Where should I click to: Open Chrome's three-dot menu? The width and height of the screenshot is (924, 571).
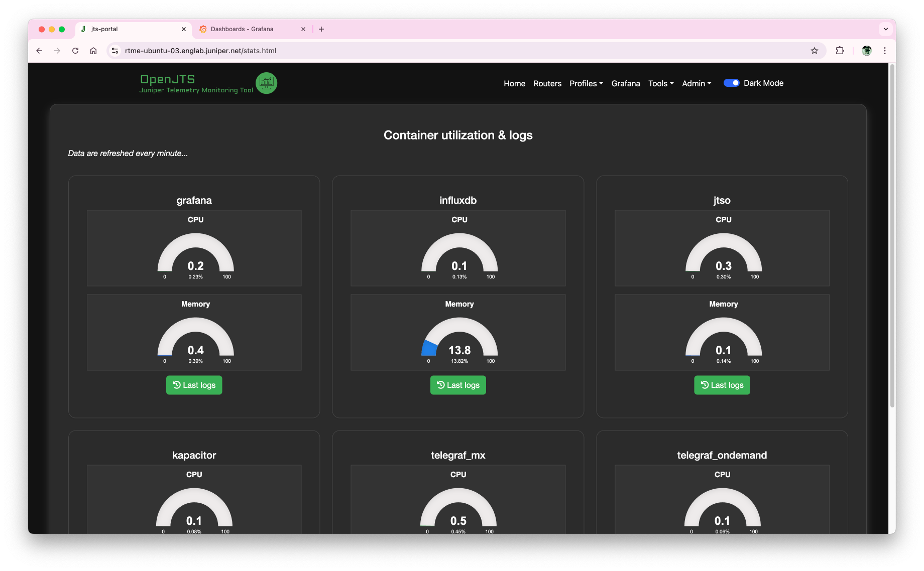coord(885,51)
